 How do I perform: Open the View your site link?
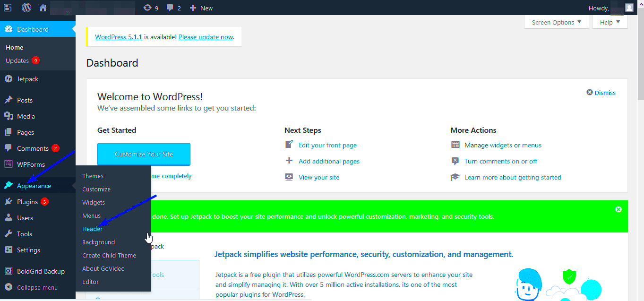coord(319,177)
